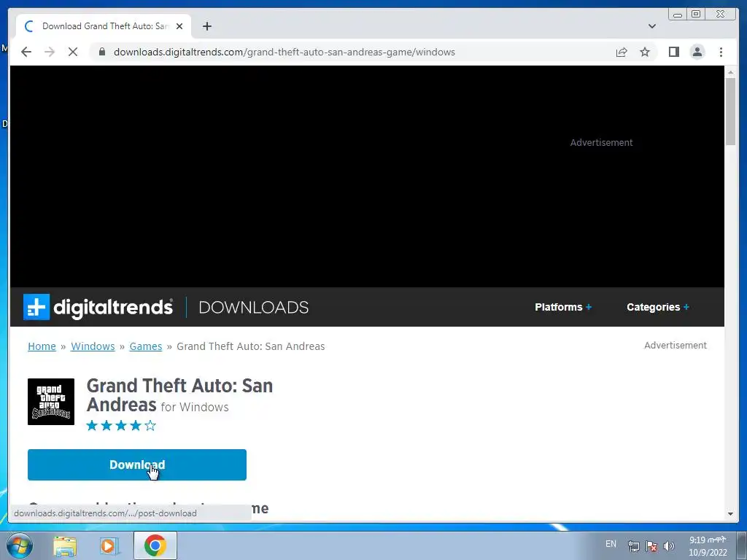This screenshot has width=747, height=560.
Task: Open the network tray icon
Action: pos(634,546)
